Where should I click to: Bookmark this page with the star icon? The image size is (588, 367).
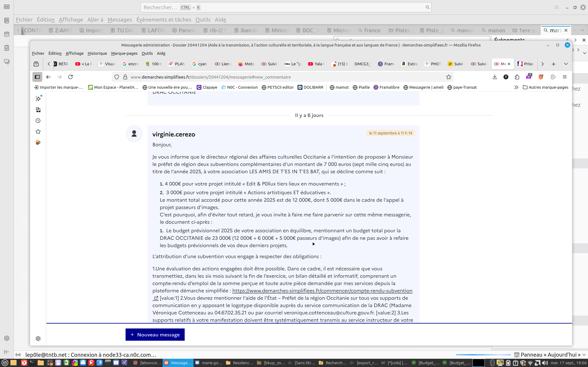(449, 77)
